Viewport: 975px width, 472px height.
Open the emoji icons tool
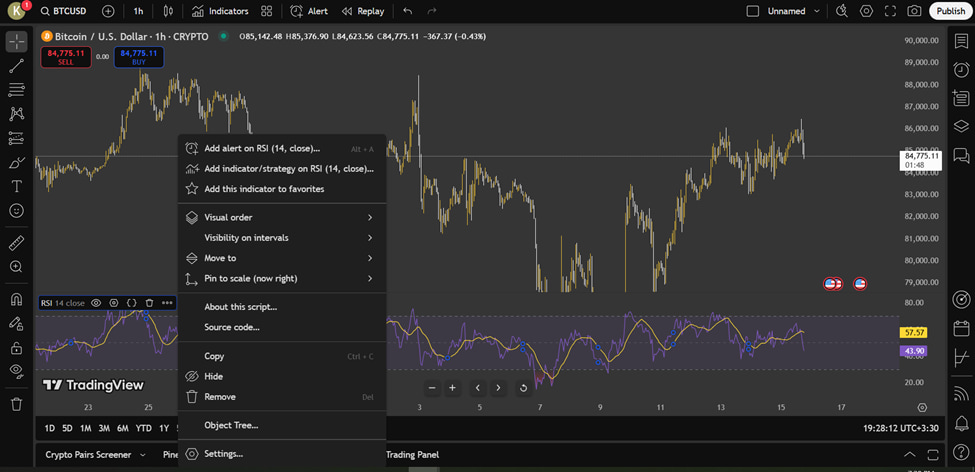click(17, 211)
